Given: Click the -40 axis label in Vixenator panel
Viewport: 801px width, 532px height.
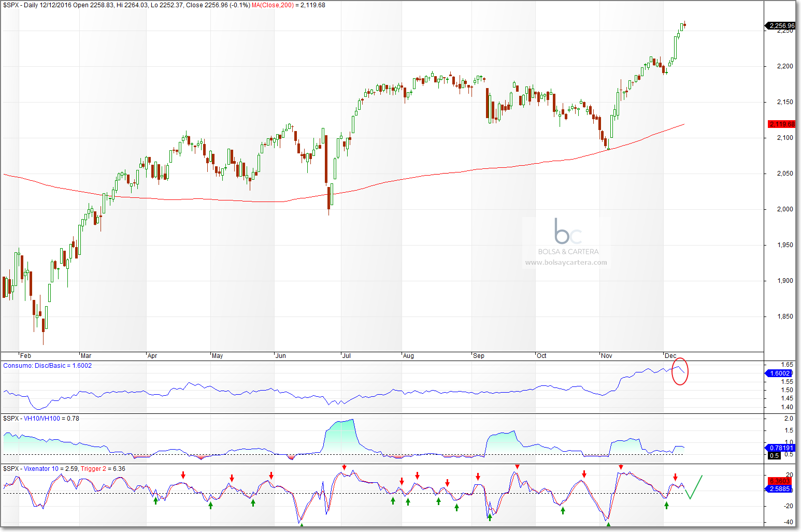Looking at the screenshot, I should 789,522.
